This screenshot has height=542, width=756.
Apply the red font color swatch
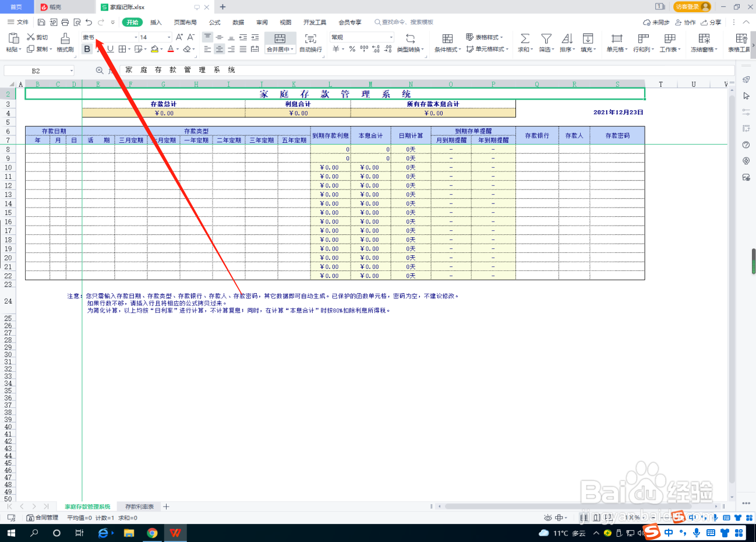tap(171, 50)
